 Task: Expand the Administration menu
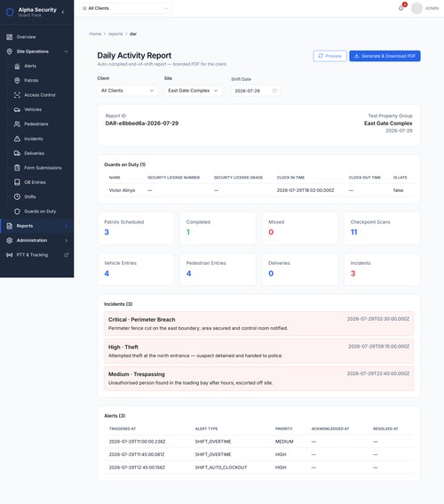point(37,240)
